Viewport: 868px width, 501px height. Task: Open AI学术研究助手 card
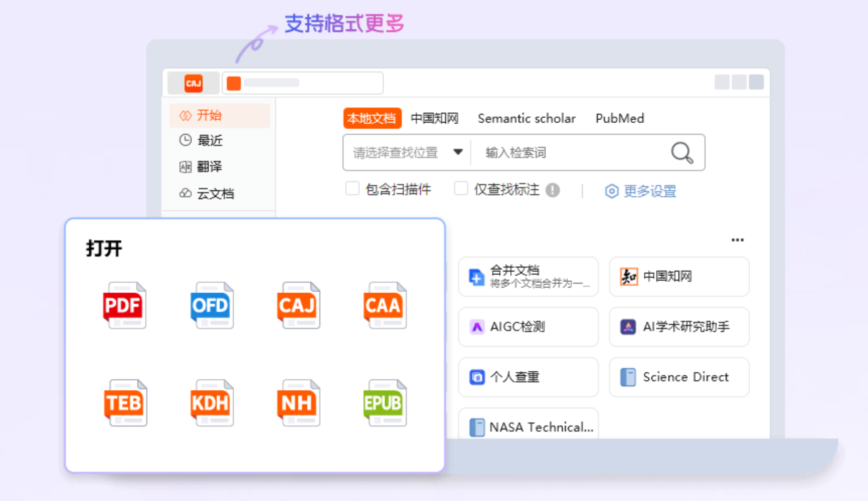pyautogui.click(x=679, y=327)
